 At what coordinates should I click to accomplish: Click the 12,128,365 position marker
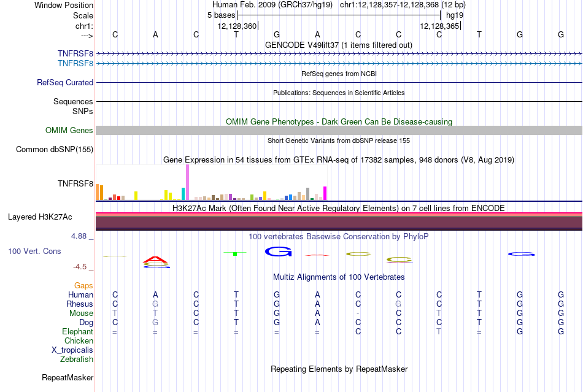coord(440,26)
